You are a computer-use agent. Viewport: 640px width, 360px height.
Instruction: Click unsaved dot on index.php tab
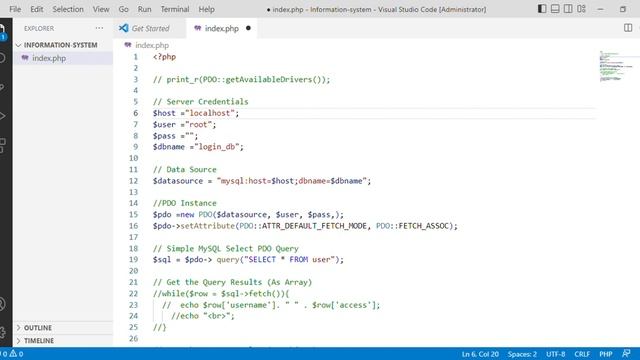click(248, 28)
